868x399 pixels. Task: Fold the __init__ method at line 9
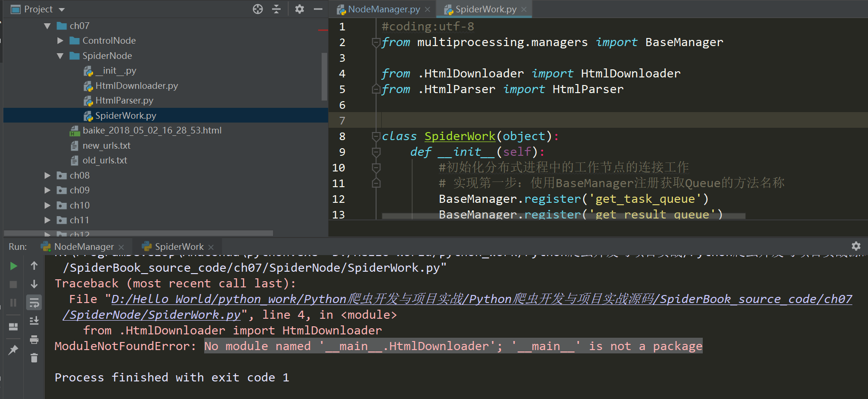click(376, 152)
